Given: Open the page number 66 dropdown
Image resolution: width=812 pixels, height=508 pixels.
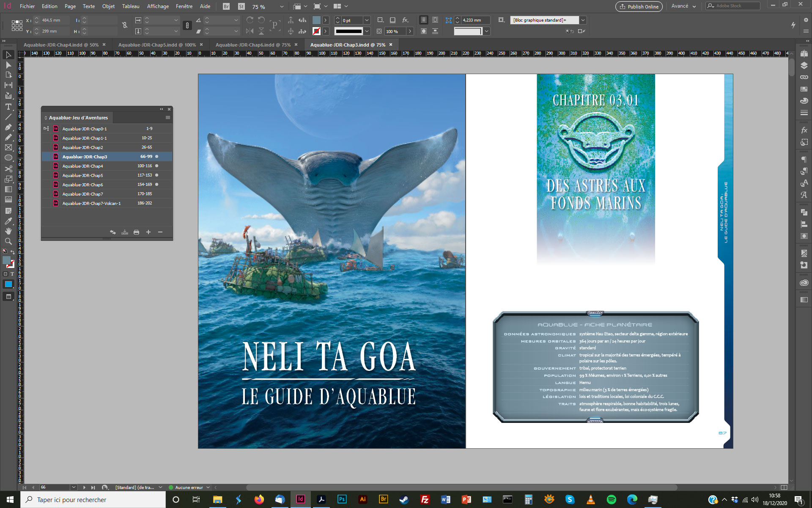Looking at the screenshot, I should [74, 487].
